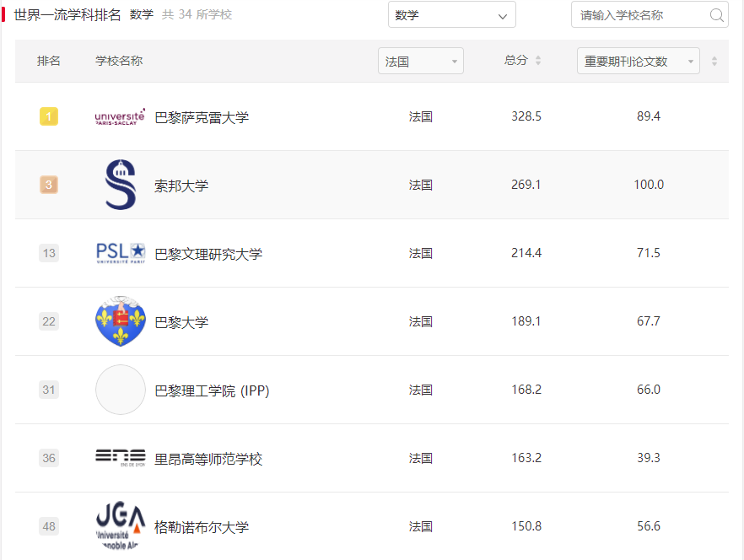Click 法国 in the 格勒诺布尔大学 row
Image resolution: width=744 pixels, height=560 pixels.
(x=421, y=527)
